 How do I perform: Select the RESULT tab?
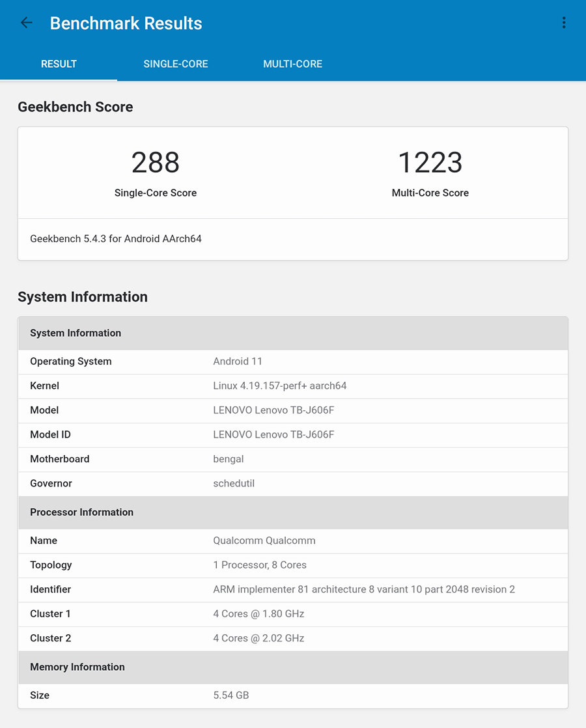(x=59, y=64)
